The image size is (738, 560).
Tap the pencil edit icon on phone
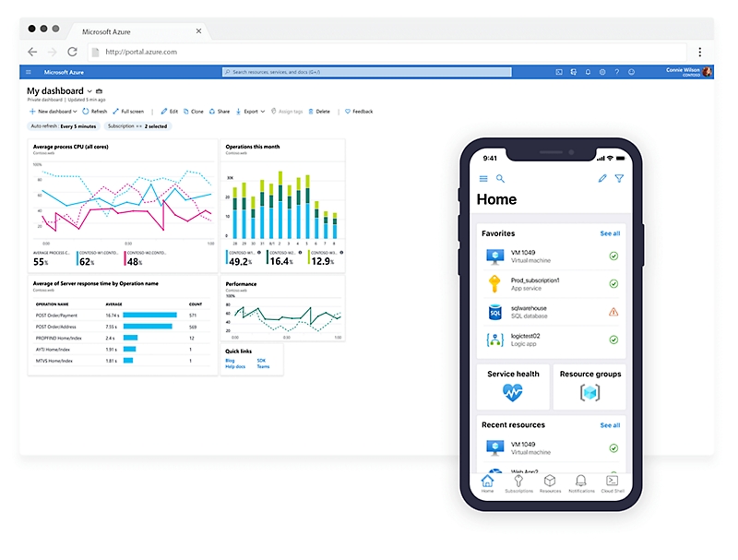[602, 178]
